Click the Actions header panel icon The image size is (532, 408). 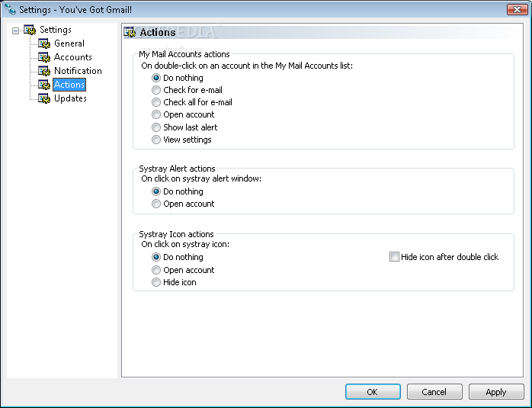tap(130, 32)
